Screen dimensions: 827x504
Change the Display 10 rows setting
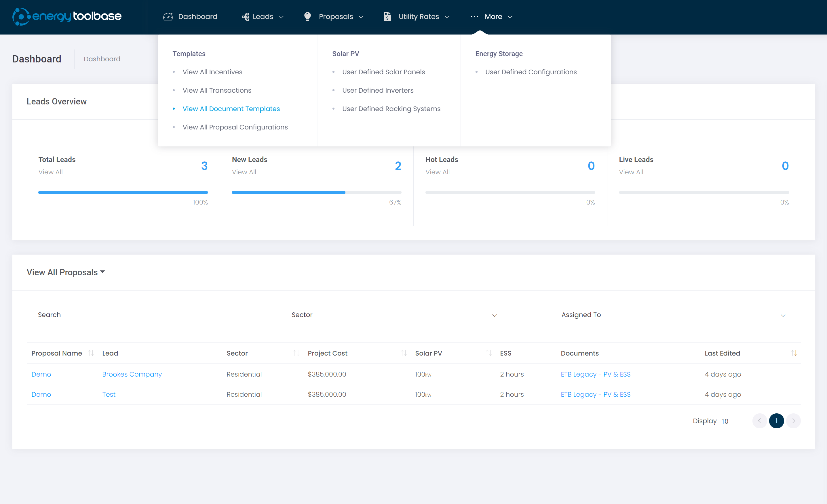point(725,421)
